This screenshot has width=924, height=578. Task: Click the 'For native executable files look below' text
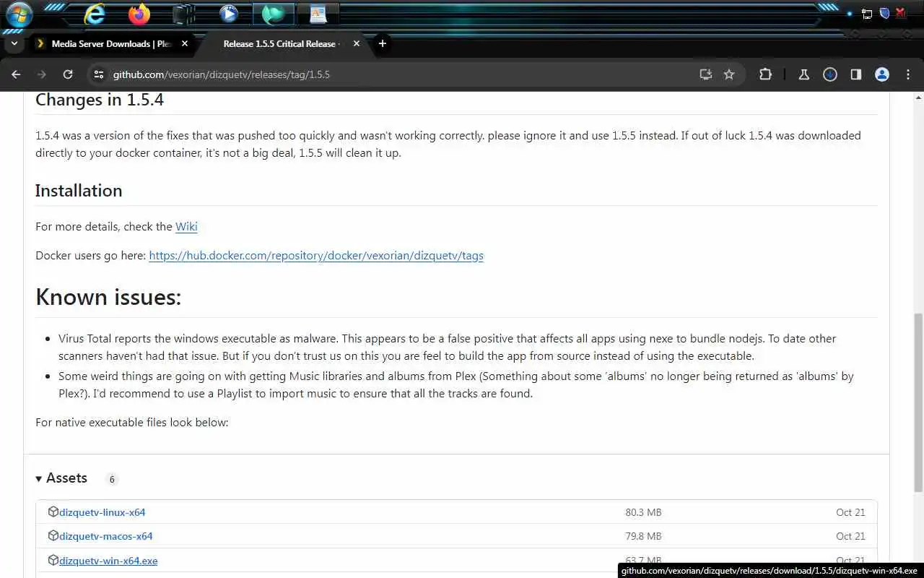[132, 422]
